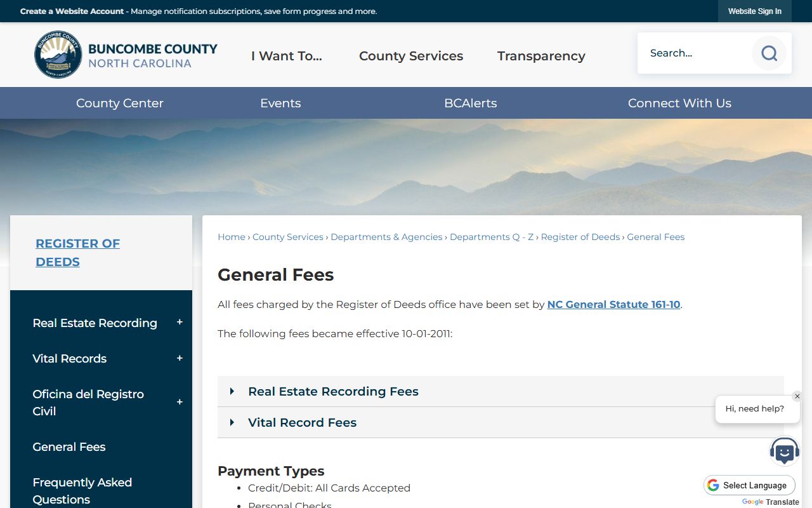The image size is (812, 508).
Task: Click the General Fees page heading
Action: (276, 274)
